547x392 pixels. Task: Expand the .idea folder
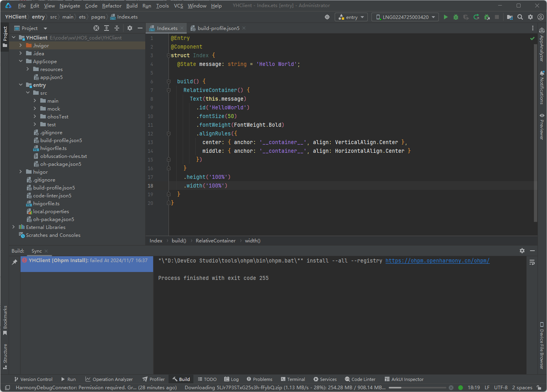tap(21, 53)
